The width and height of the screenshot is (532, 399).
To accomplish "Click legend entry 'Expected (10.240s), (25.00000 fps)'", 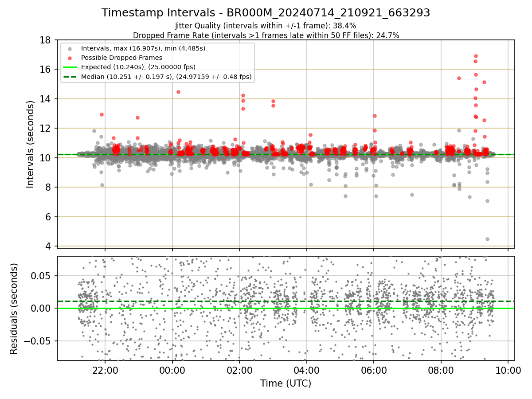I will pyautogui.click(x=138, y=67).
